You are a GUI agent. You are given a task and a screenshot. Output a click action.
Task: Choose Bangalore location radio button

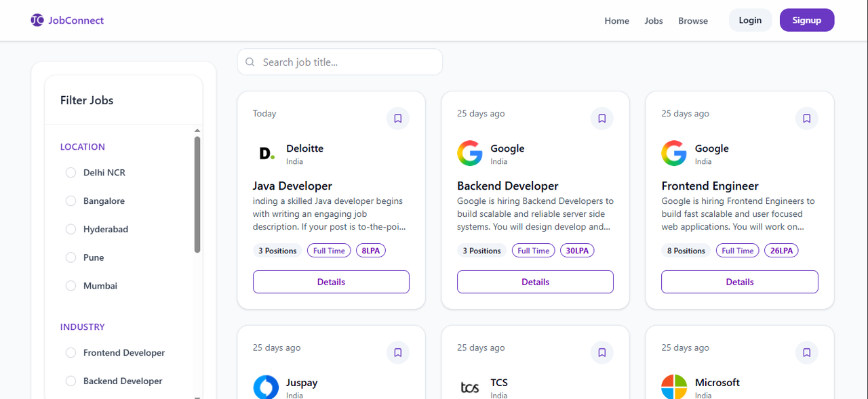[71, 201]
